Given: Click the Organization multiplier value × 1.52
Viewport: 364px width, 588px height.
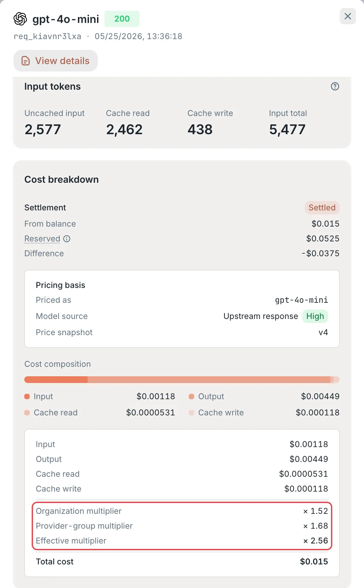Looking at the screenshot, I should (315, 511).
